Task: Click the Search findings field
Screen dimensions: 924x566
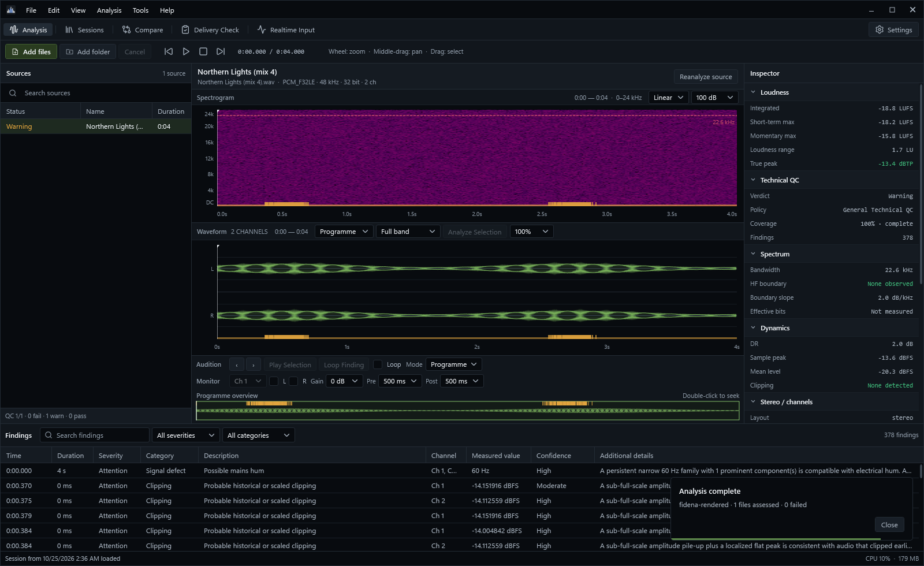Action: pos(95,435)
